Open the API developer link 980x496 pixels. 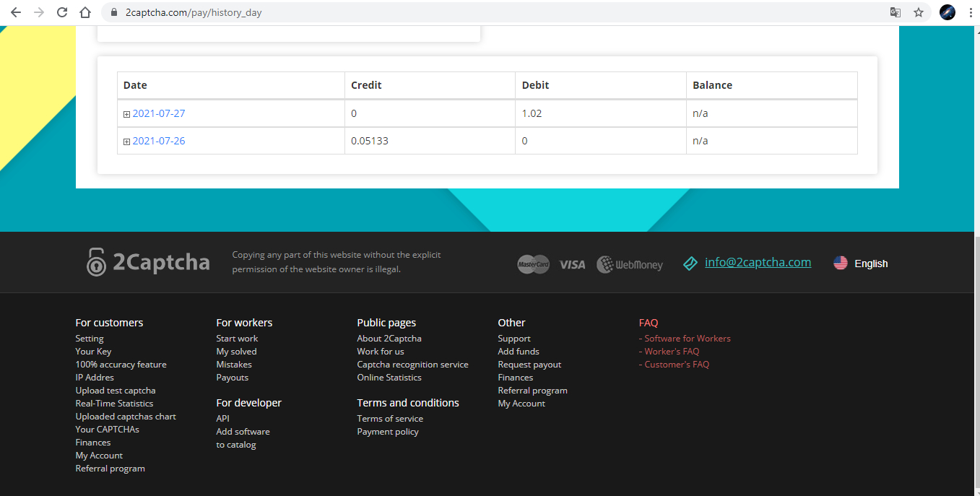[x=222, y=419]
